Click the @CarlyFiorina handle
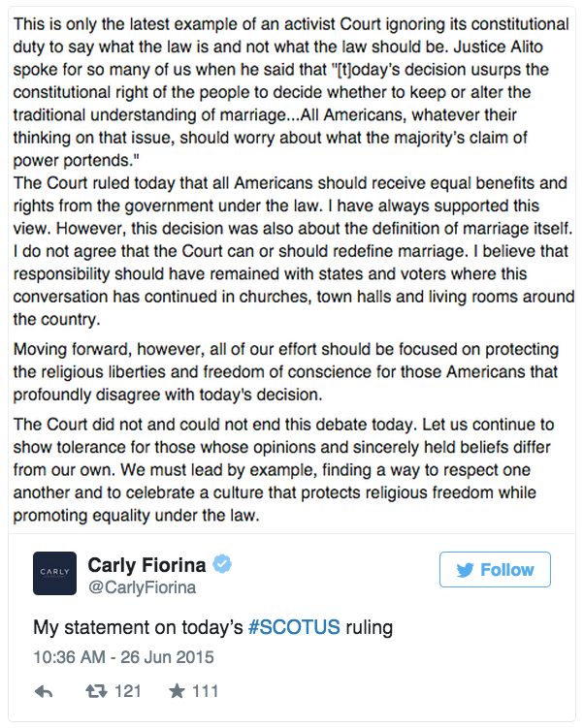This screenshot has height=728, width=584. coord(143,587)
